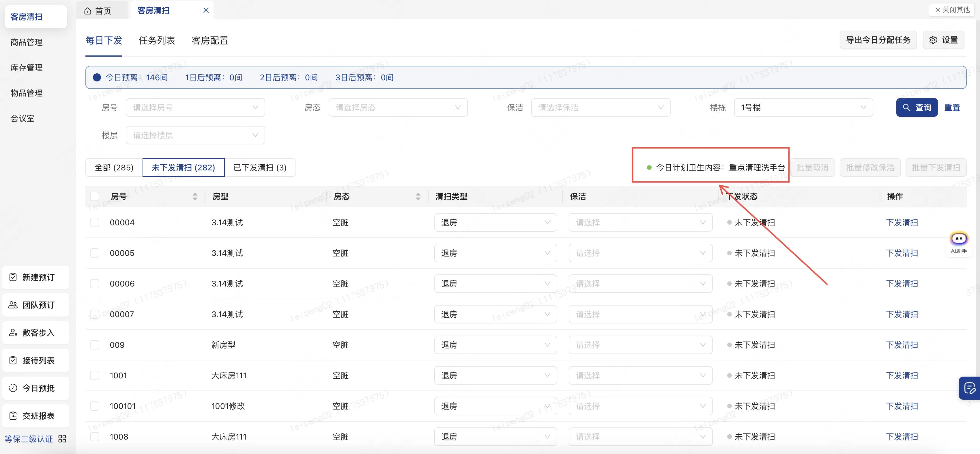980x454 pixels.
Task: Check the row checkbox for room 1001
Action: [x=94, y=375]
